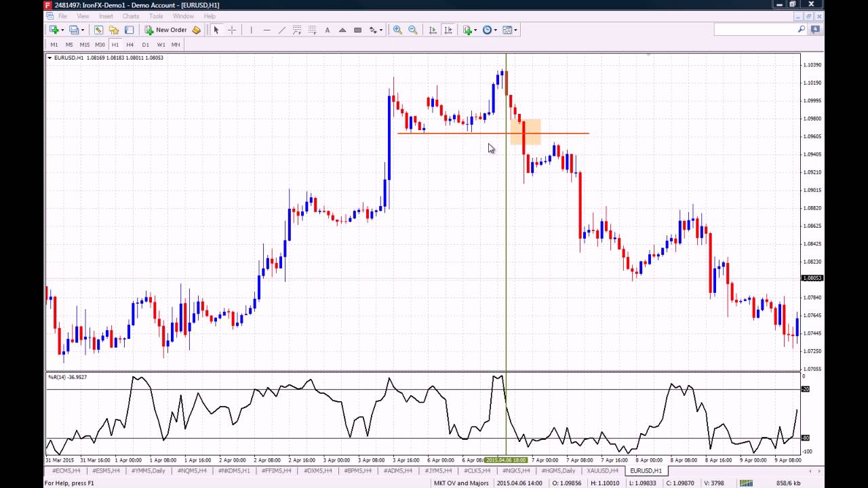The height and width of the screenshot is (488, 868).
Task: Open the Insert menu
Action: click(106, 16)
